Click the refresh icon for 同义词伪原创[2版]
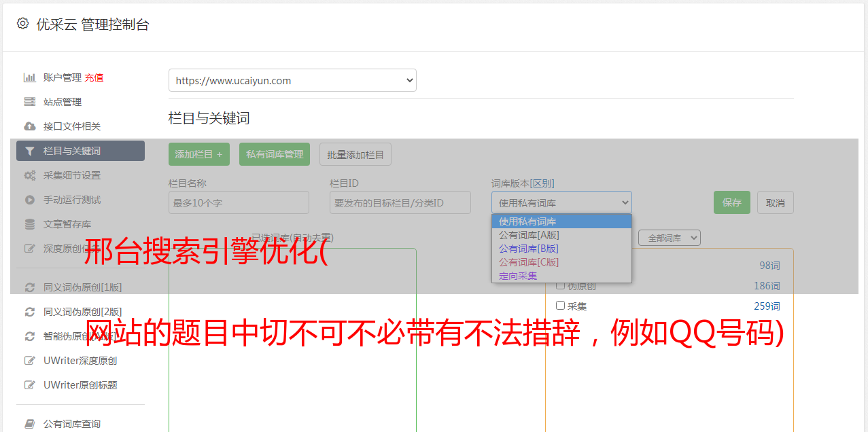Viewport: 868px width, 432px height. click(29, 312)
